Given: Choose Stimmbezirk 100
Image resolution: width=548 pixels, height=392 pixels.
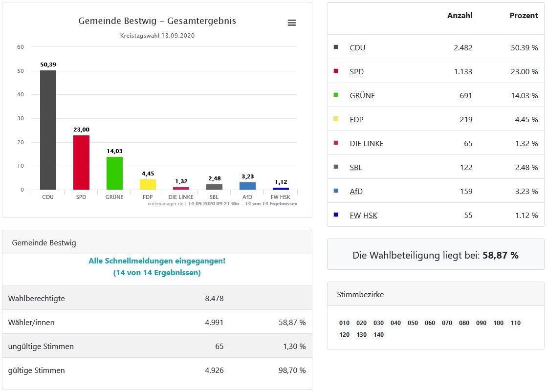Looking at the screenshot, I should tap(498, 323).
